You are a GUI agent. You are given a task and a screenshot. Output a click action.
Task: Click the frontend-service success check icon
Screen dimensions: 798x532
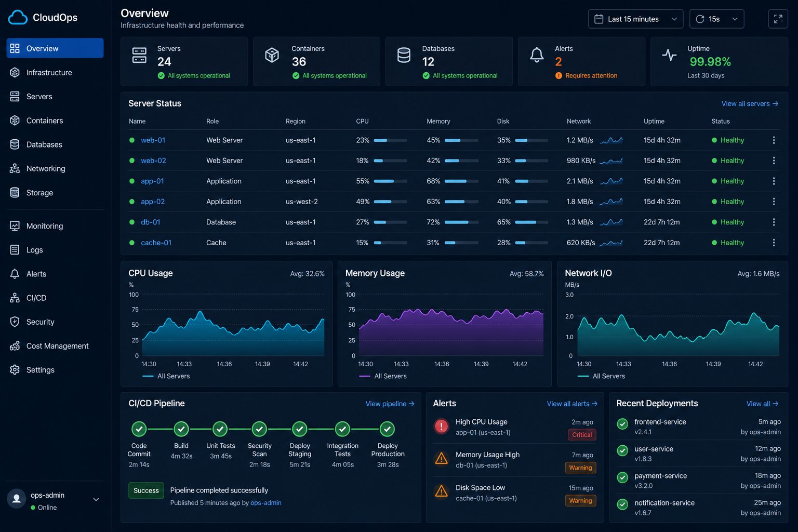pyautogui.click(x=622, y=424)
